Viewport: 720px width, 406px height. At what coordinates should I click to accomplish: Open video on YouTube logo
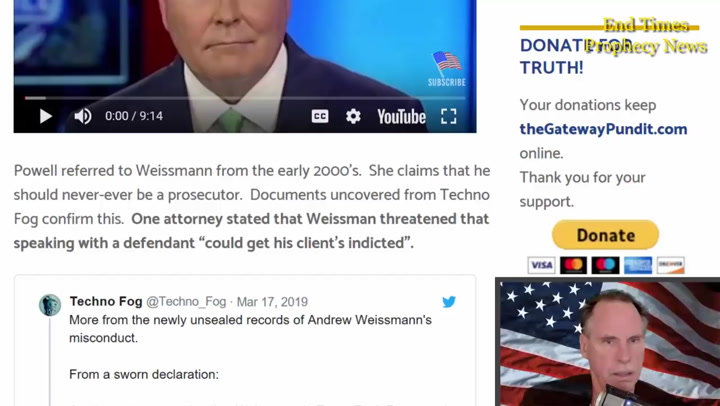[401, 117]
